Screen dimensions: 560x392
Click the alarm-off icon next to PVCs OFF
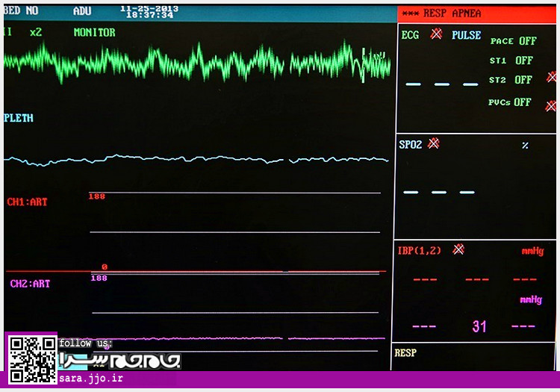[x=551, y=106]
